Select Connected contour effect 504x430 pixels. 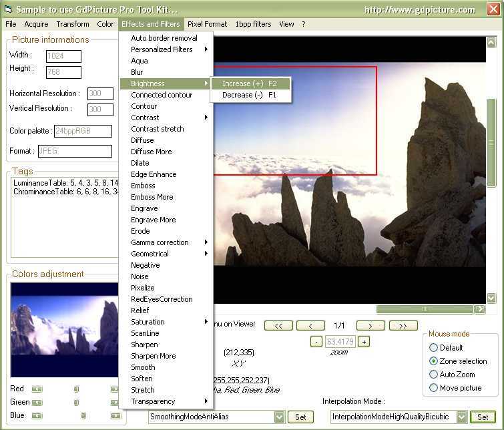coord(166,95)
